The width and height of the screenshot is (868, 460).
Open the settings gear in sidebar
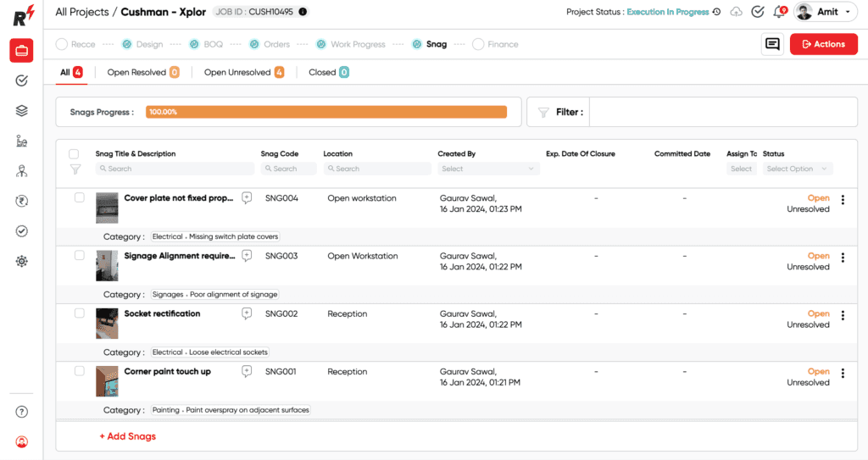(x=21, y=261)
